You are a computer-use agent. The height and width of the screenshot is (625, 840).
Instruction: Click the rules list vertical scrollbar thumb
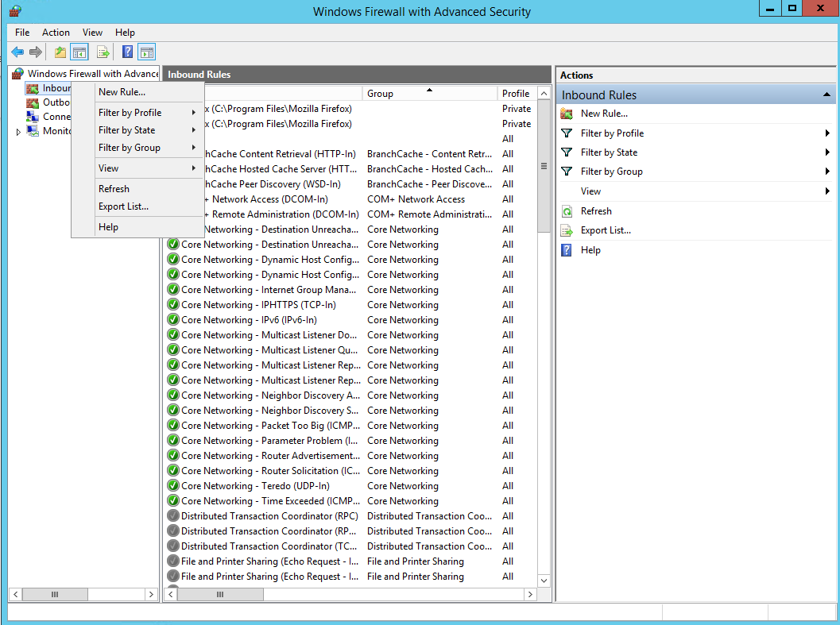pyautogui.click(x=544, y=167)
